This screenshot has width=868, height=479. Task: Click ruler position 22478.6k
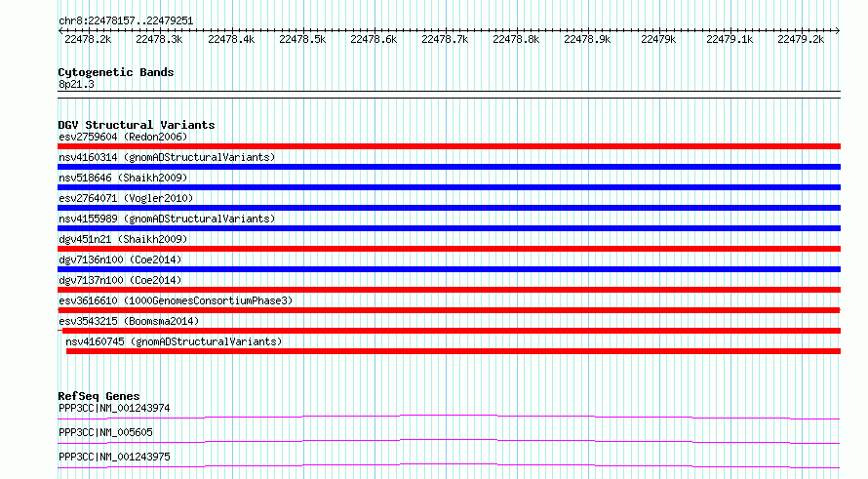pyautogui.click(x=374, y=39)
